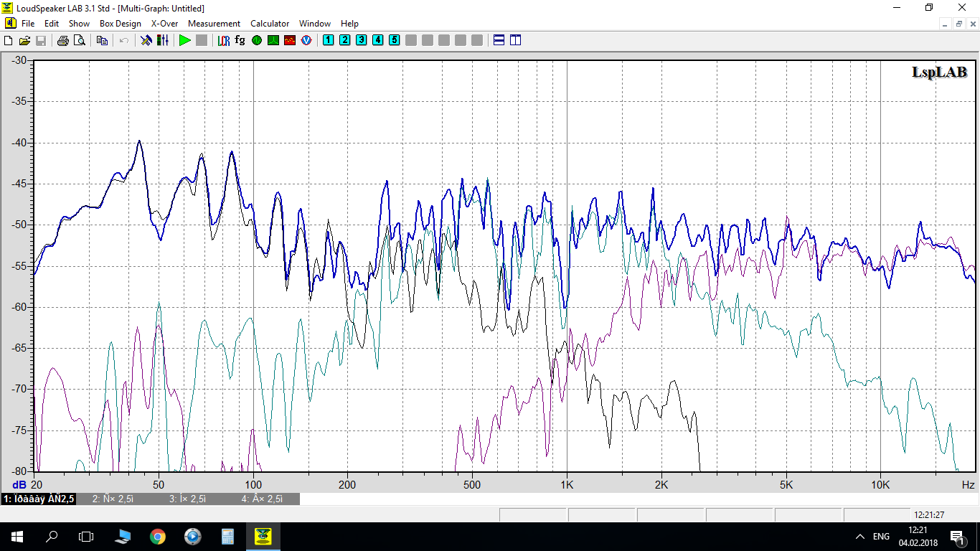This screenshot has height=551, width=980.
Task: Open the X-Over menu
Action: pyautogui.click(x=164, y=24)
